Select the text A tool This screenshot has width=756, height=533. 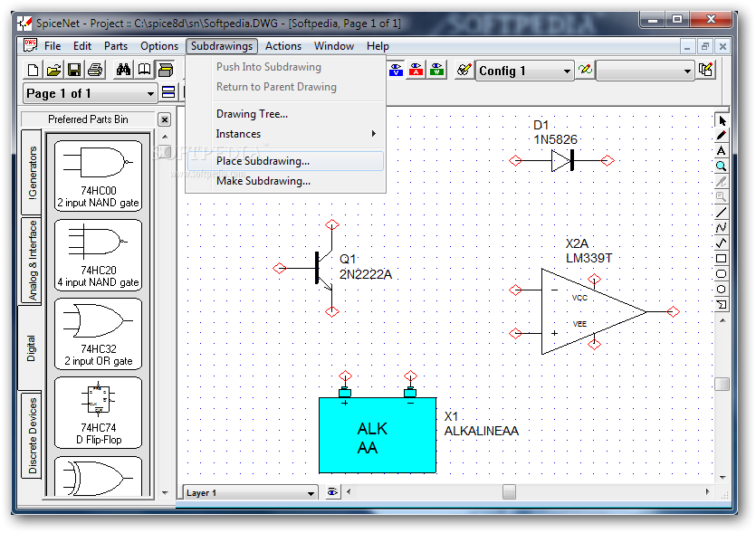coord(722,151)
